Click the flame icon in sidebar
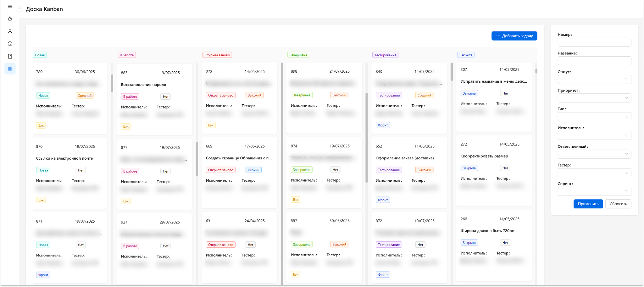 coord(10,19)
